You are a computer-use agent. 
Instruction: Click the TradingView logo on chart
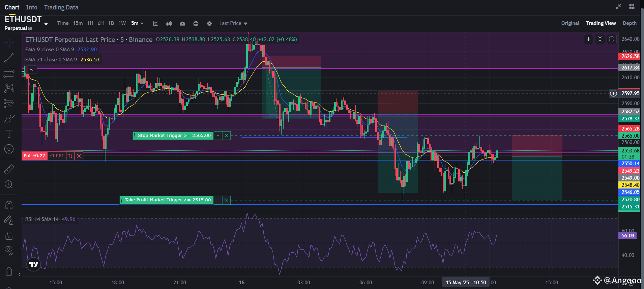click(x=34, y=264)
